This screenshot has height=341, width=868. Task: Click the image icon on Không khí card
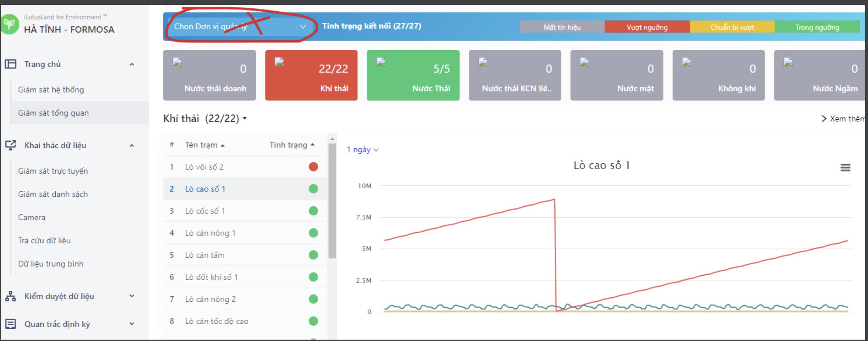[687, 62]
